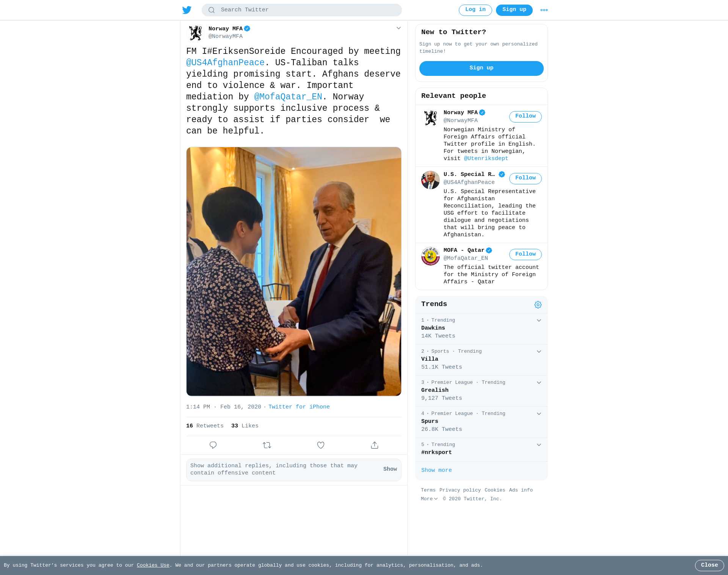Show additional replies with the Show button
728x575 pixels.
coord(390,469)
